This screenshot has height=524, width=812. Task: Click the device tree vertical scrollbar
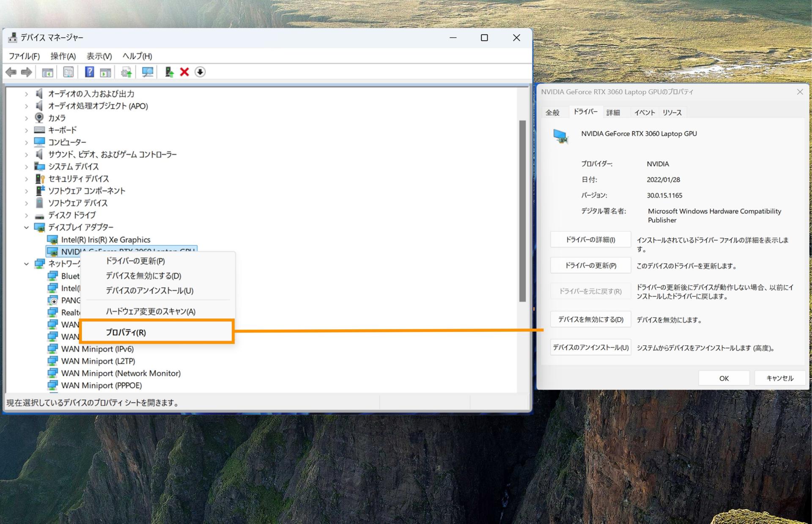(522, 211)
